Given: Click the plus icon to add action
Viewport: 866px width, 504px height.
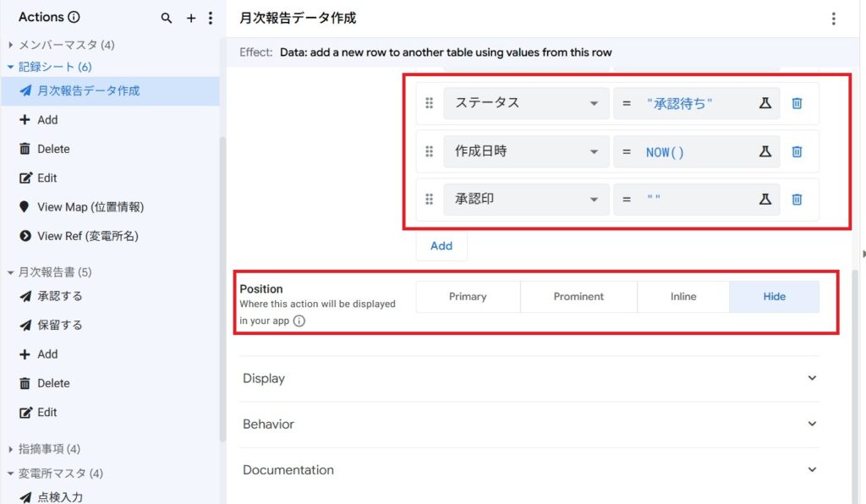Looking at the screenshot, I should [x=191, y=18].
